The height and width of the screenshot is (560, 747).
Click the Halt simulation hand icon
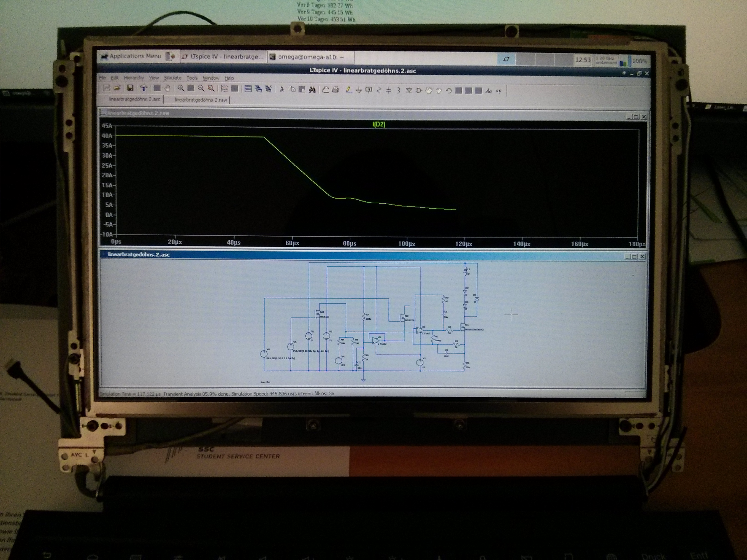(x=168, y=89)
